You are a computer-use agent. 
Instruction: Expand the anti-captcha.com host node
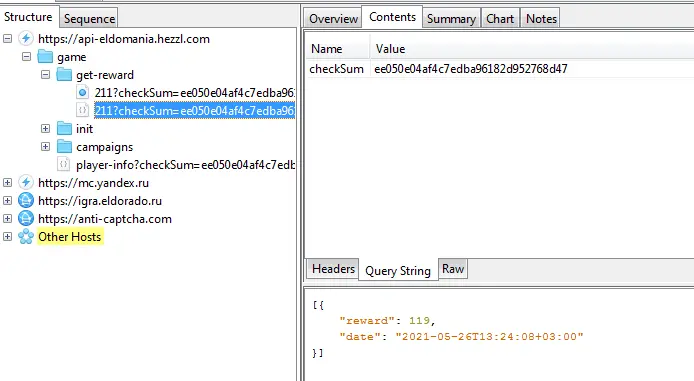(x=8, y=219)
